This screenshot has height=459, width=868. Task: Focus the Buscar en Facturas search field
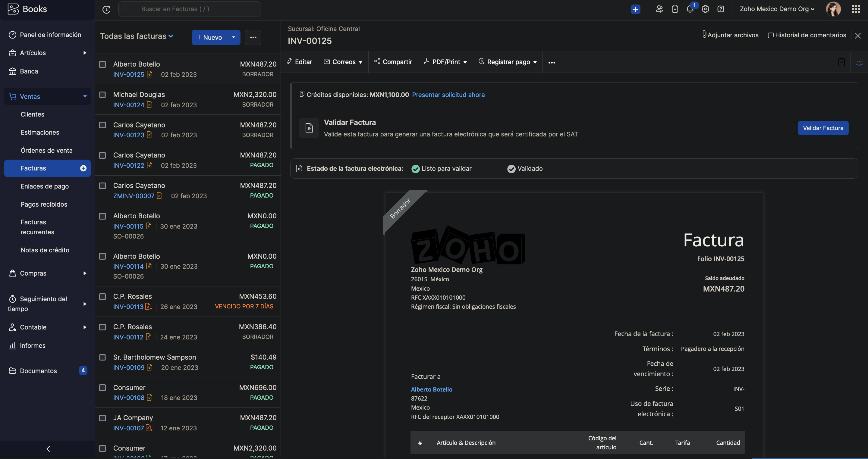coord(199,9)
